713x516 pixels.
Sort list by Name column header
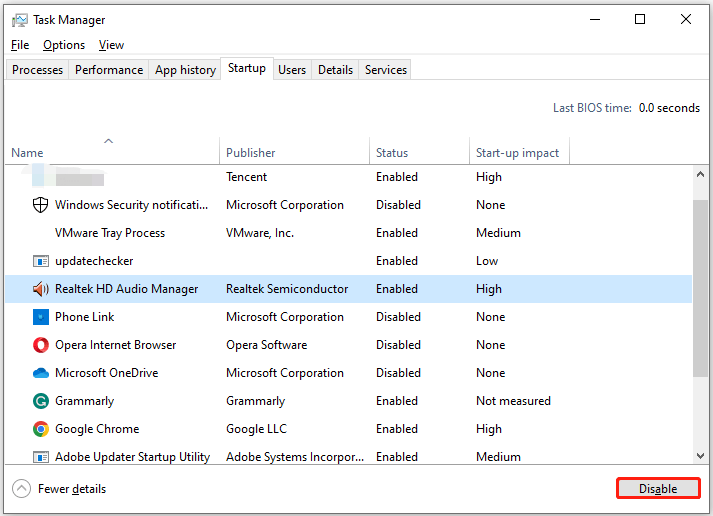112,153
